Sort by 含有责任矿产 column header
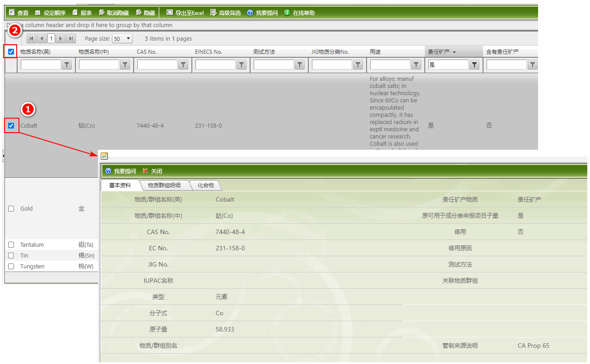Viewport: 590px width, 364px height. point(502,52)
